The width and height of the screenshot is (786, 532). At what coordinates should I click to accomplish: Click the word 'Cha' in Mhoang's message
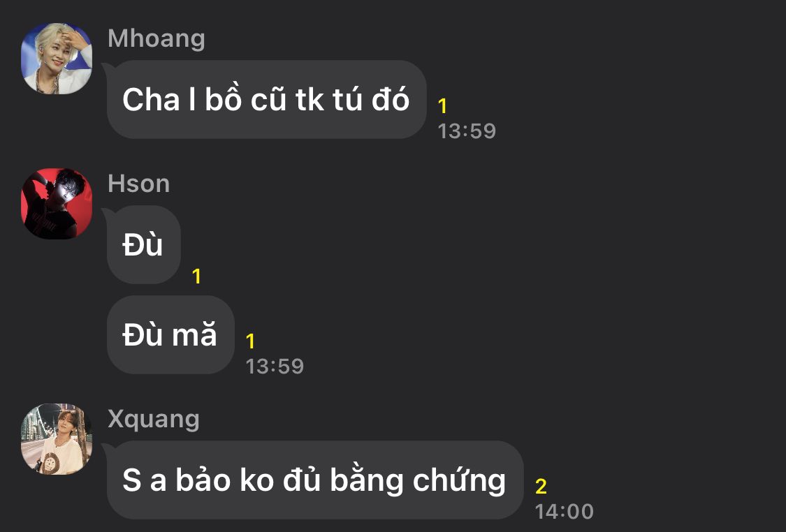click(x=151, y=100)
